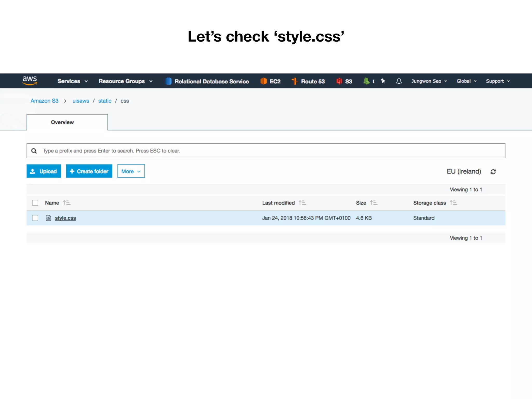Click the lower 'Viewing 1 to 1' text

click(x=466, y=238)
